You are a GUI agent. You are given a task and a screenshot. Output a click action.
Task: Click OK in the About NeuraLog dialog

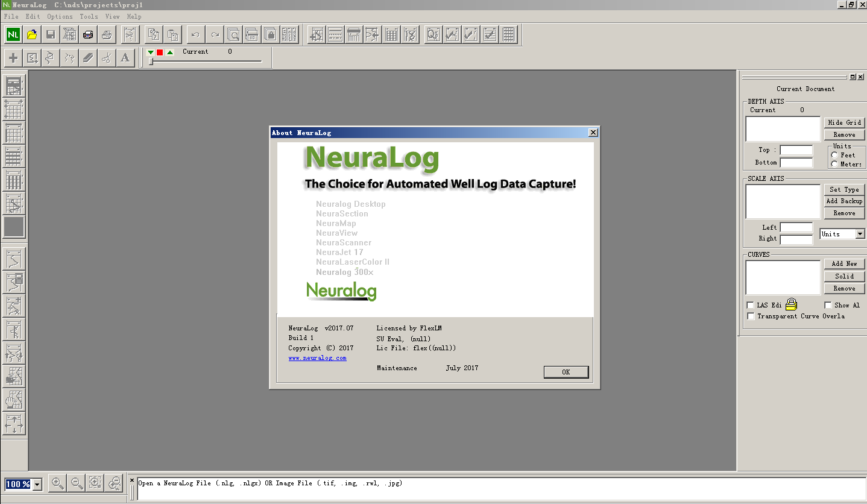point(566,372)
